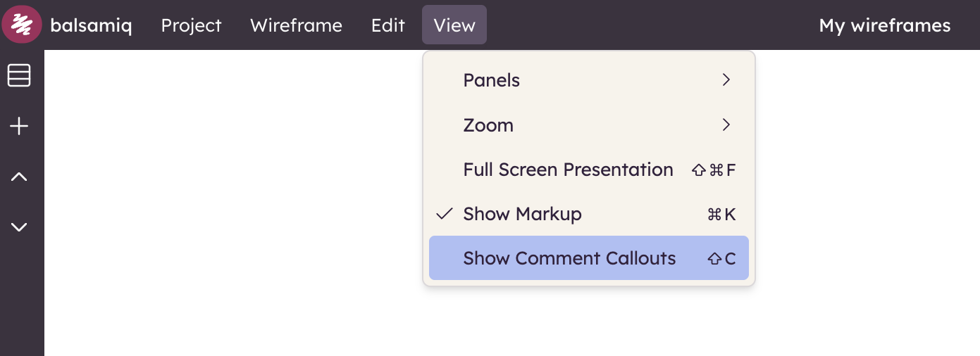The image size is (980, 356).
Task: Start Full Screen Presentation
Action: [x=568, y=170]
